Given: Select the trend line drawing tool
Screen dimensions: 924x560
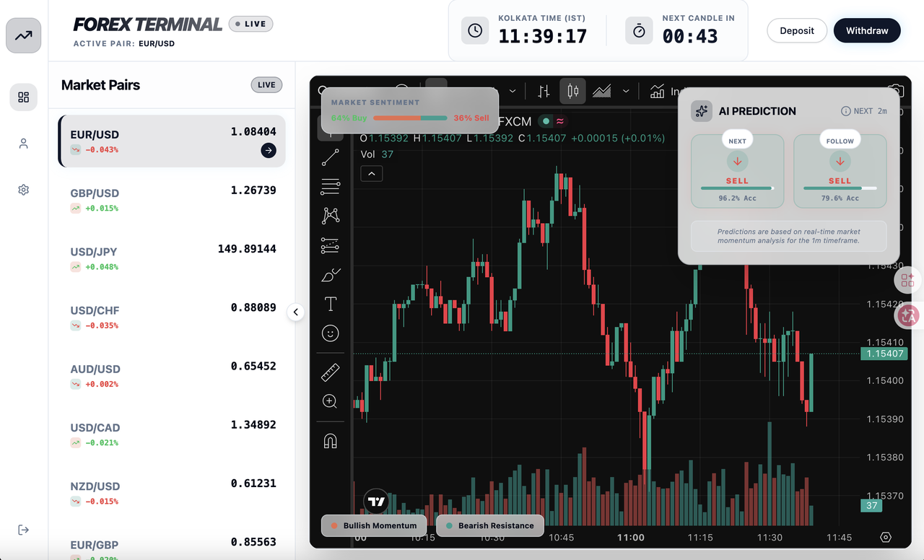Looking at the screenshot, I should (331, 157).
